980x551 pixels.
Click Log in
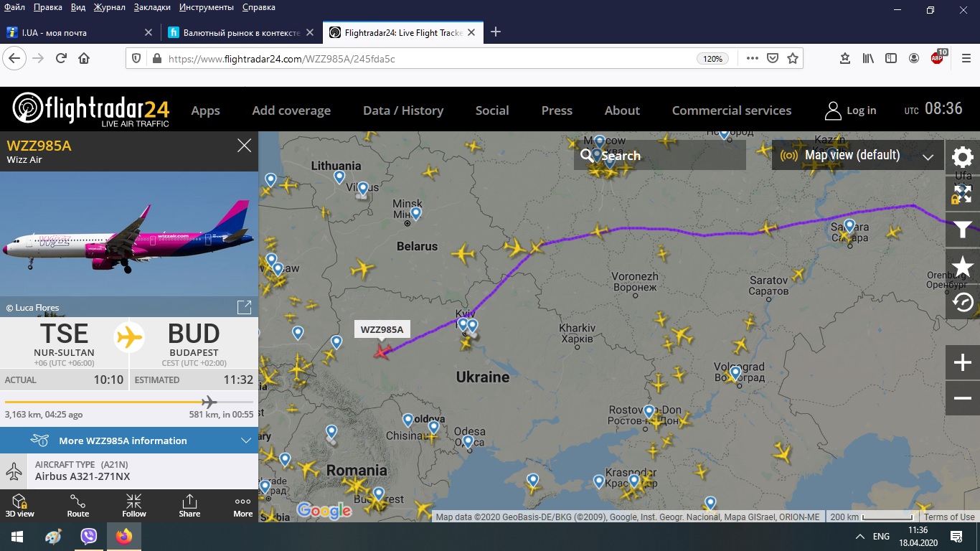[x=851, y=110]
